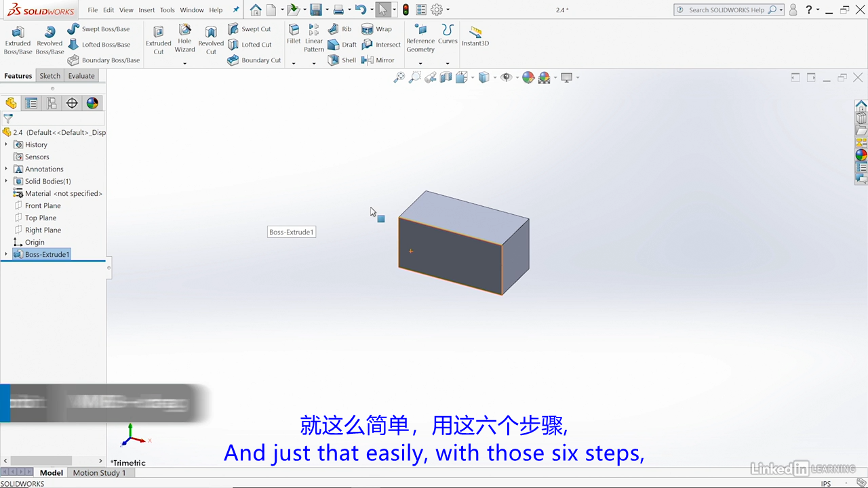
Task: Open the Tools menu
Action: 167,10
